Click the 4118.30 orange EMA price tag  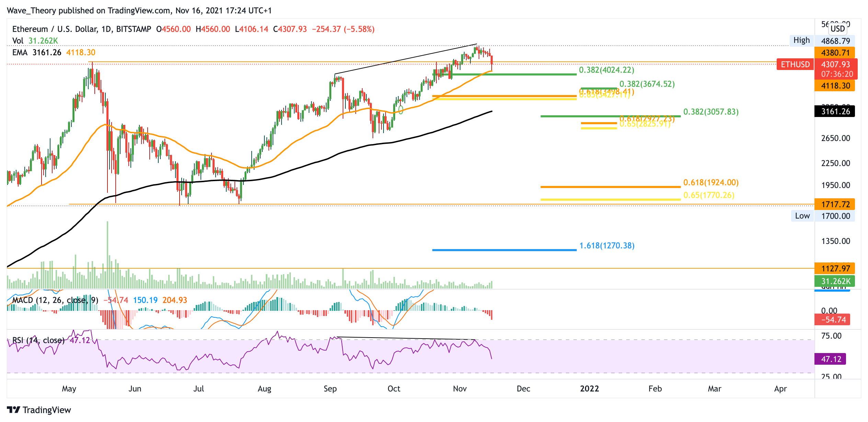[x=835, y=86]
